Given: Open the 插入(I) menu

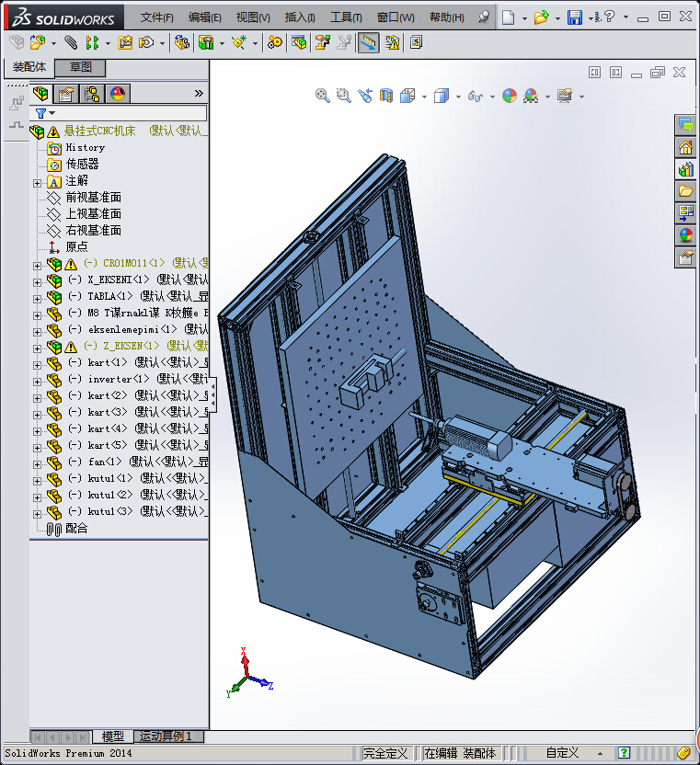Looking at the screenshot, I should (300, 17).
